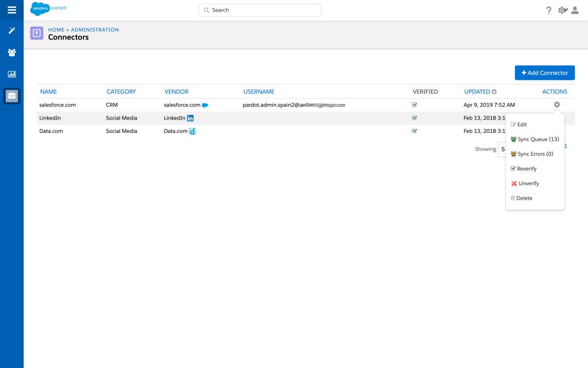Choose Delete from the actions menu
The image size is (588, 368).
click(x=521, y=198)
